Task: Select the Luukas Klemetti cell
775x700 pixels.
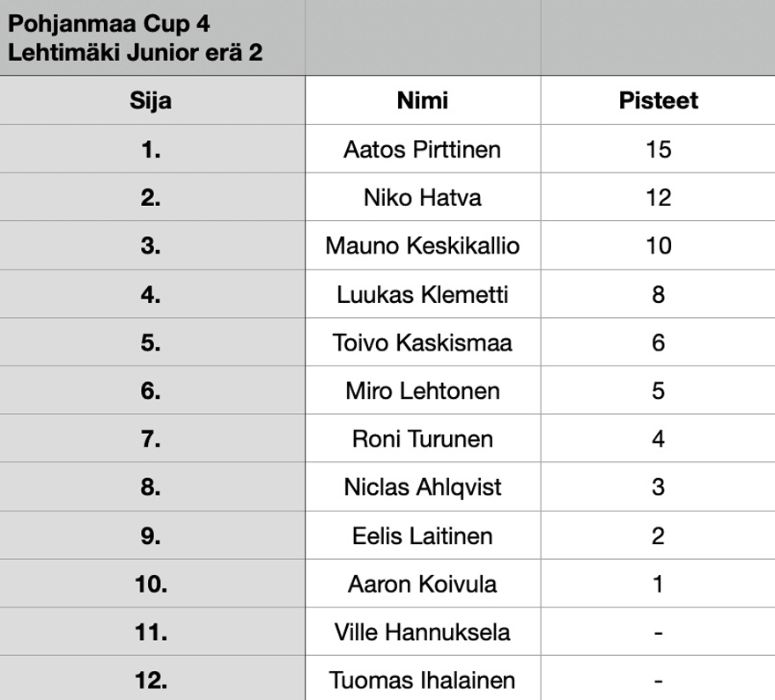Action: coord(423,294)
